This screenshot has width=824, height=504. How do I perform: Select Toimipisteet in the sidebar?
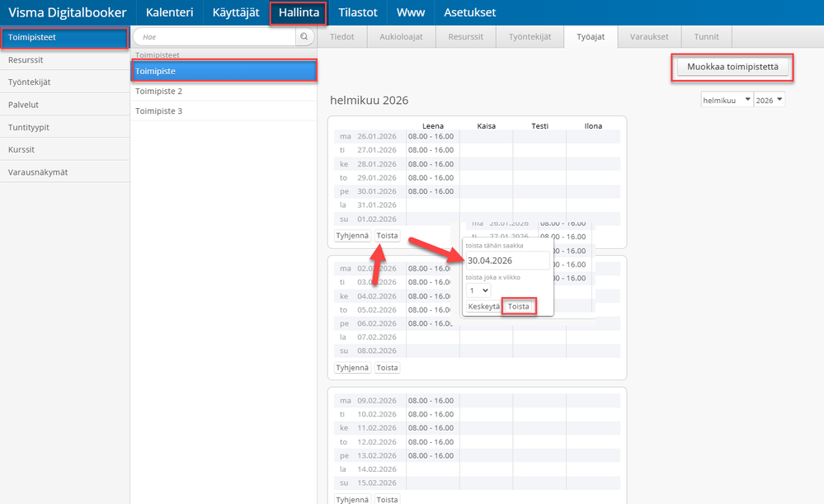pyautogui.click(x=64, y=37)
